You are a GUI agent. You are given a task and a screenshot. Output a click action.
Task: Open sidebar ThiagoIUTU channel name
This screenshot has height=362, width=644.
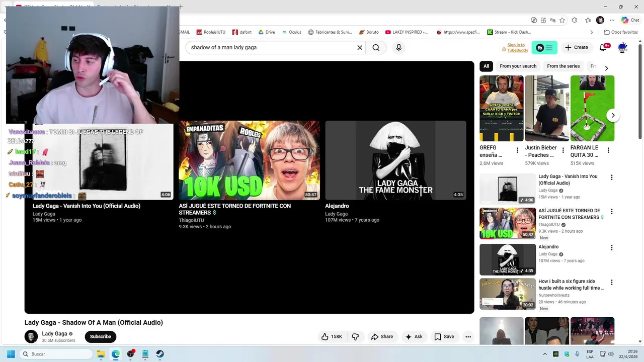[549, 225]
